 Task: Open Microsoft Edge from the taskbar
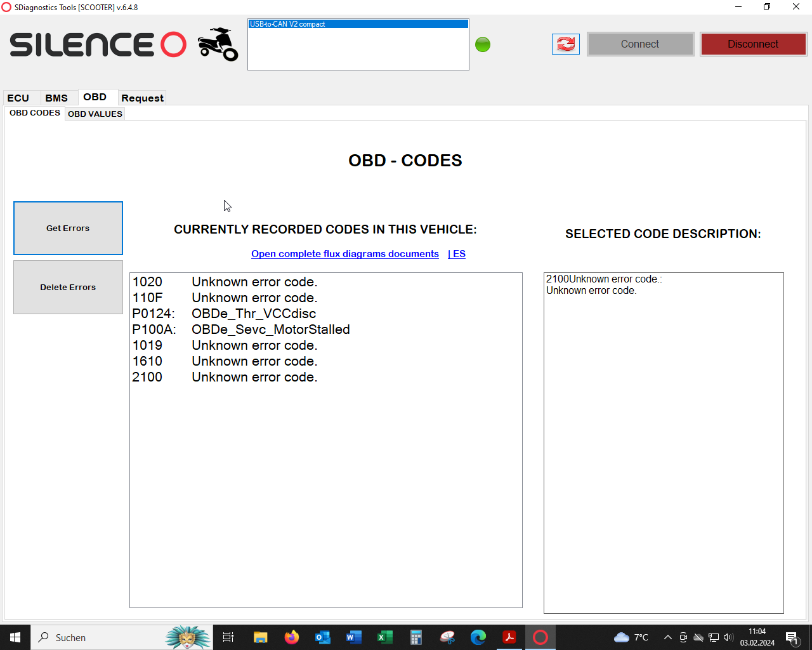tap(478, 637)
